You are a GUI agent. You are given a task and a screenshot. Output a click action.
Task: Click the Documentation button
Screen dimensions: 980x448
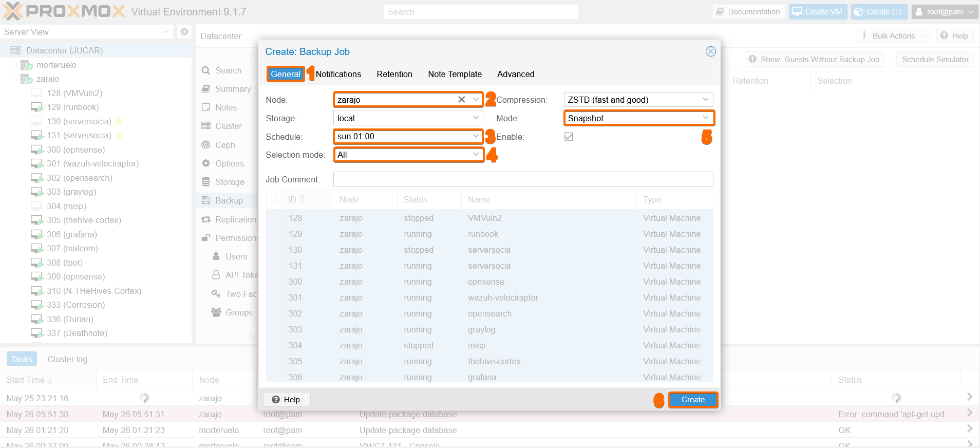click(749, 12)
